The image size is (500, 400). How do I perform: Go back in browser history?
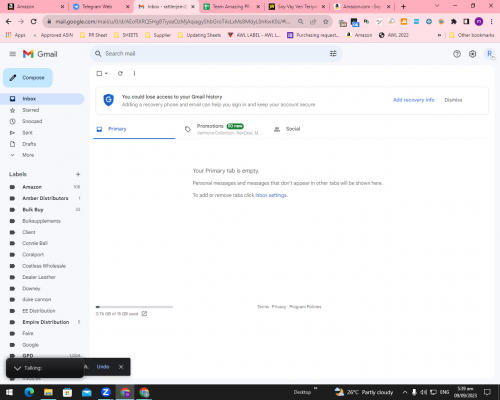[9, 21]
